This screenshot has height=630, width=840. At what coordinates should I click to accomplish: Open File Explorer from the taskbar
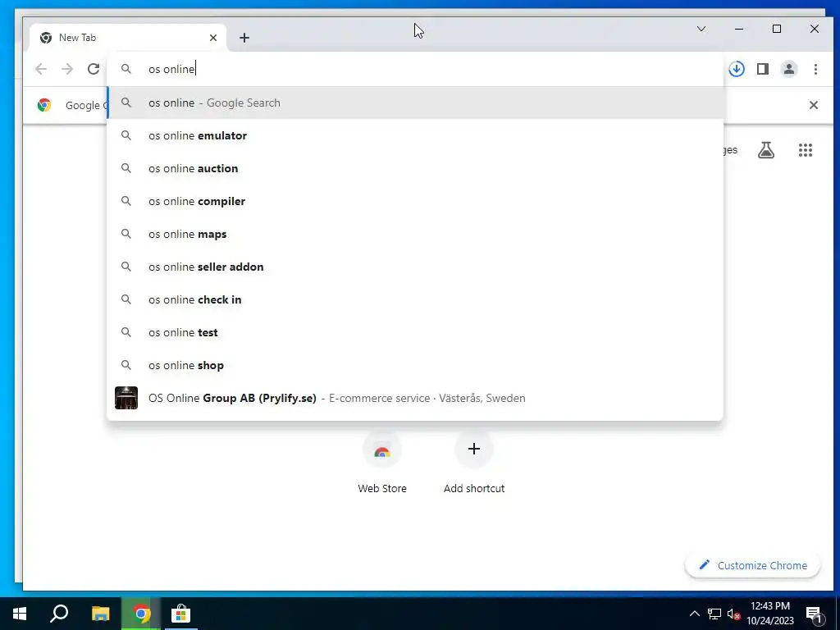tap(100, 614)
